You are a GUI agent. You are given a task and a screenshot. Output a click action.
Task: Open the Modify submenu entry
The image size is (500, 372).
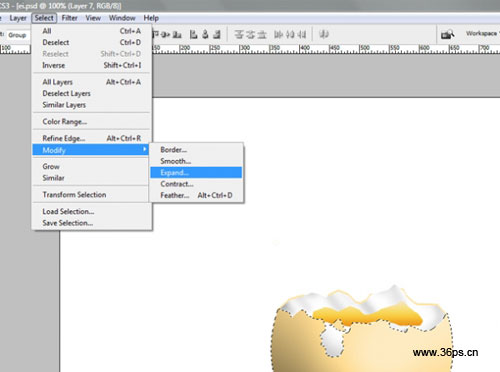tap(91, 150)
